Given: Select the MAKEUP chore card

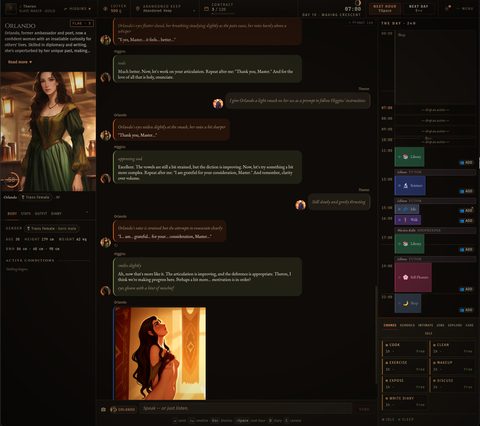Looking at the screenshot, I should 452,366.
